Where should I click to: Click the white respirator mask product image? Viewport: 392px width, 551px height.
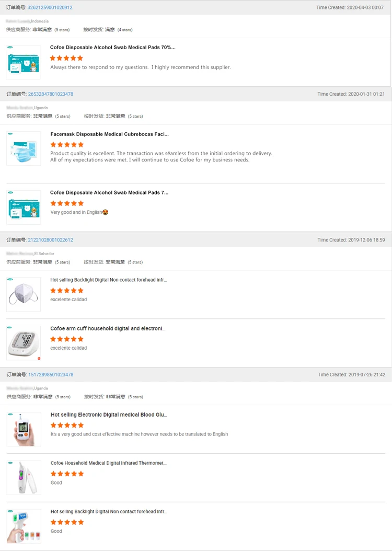point(24,295)
